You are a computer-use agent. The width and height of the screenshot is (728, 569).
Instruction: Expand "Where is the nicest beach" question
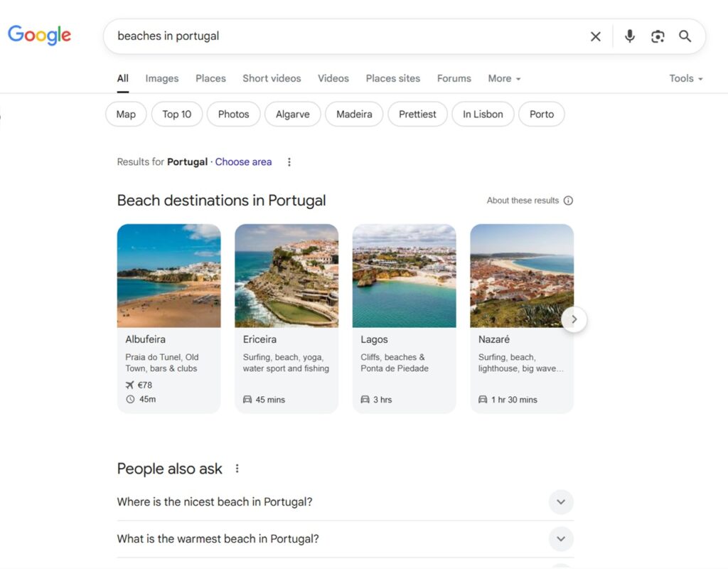tap(561, 502)
